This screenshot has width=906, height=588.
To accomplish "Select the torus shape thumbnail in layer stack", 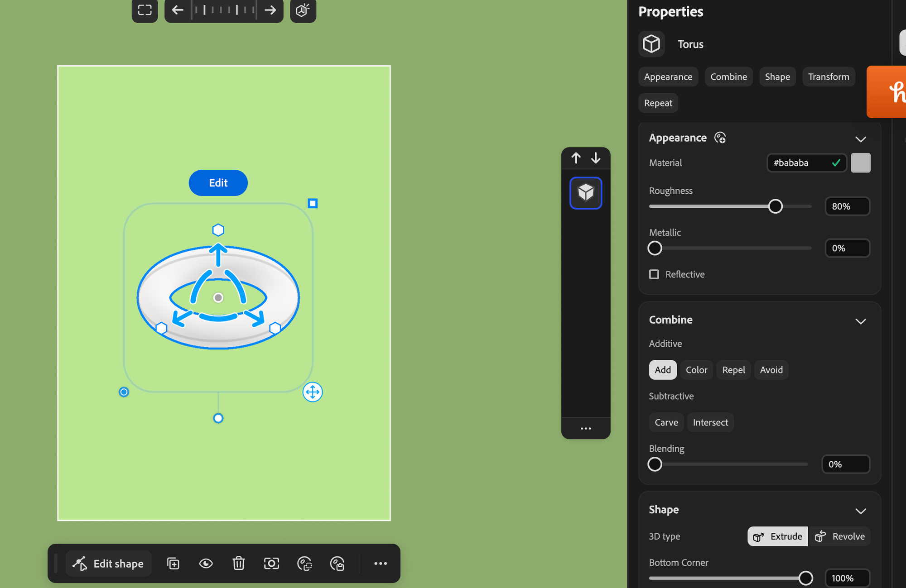I will [586, 193].
